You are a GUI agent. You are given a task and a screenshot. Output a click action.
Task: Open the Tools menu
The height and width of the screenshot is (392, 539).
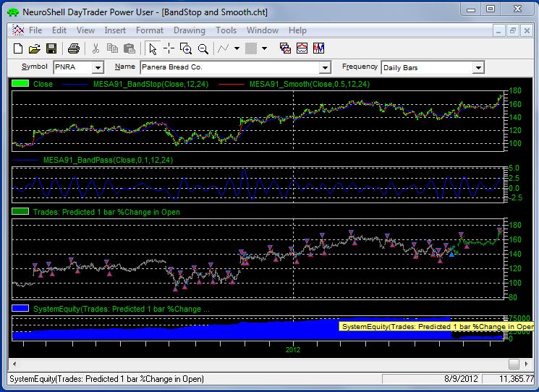point(226,30)
